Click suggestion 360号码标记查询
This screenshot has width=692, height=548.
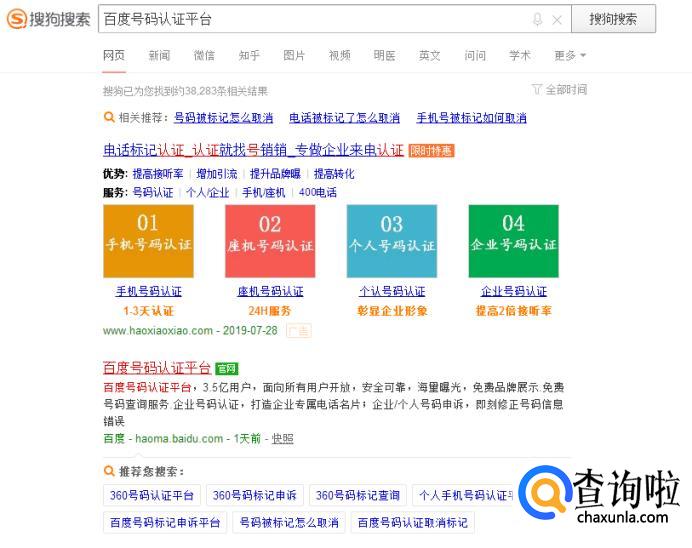pyautogui.click(x=358, y=495)
